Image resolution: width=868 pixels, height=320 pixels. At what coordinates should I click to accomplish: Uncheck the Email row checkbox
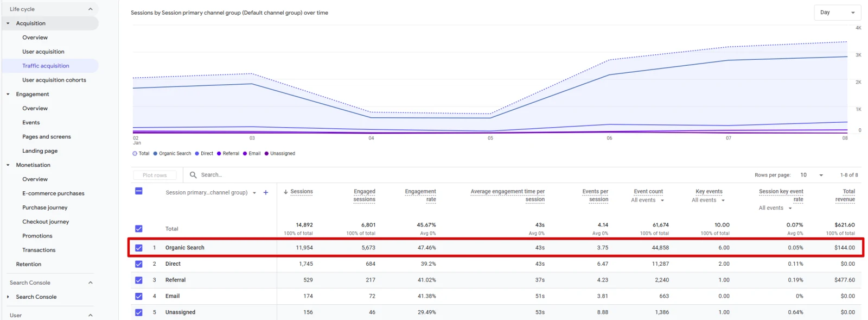(139, 296)
